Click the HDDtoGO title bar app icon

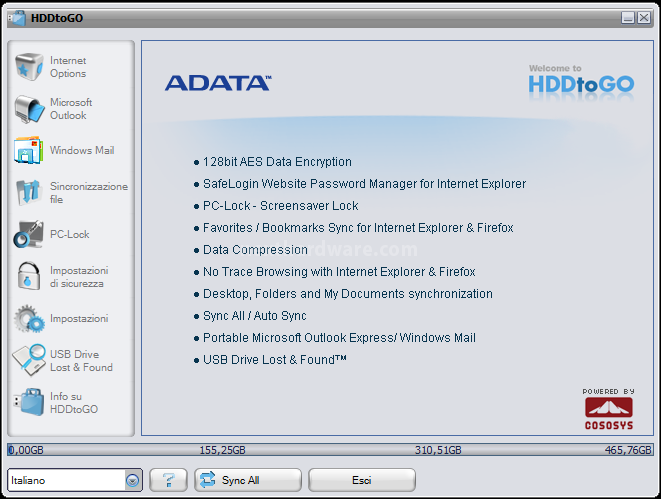click(17, 18)
